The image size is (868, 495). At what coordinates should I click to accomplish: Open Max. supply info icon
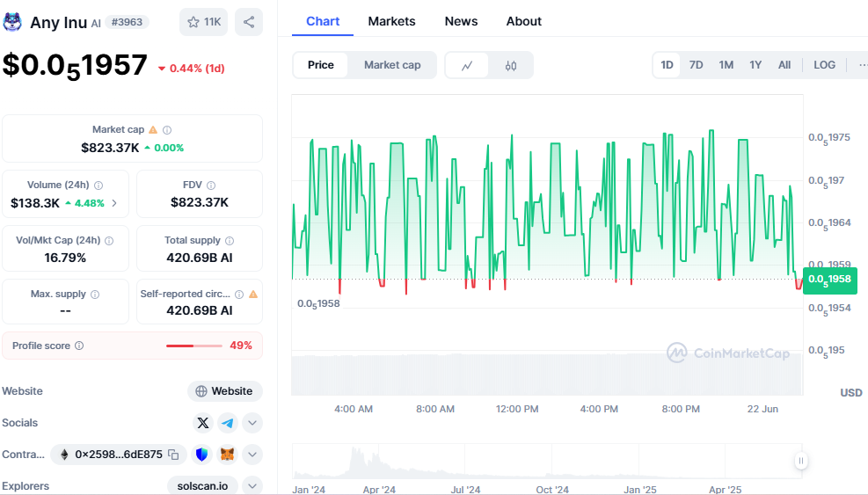[x=95, y=294]
